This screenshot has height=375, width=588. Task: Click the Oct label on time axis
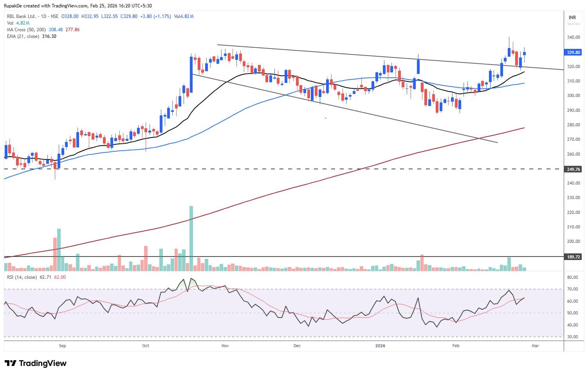[x=146, y=346]
